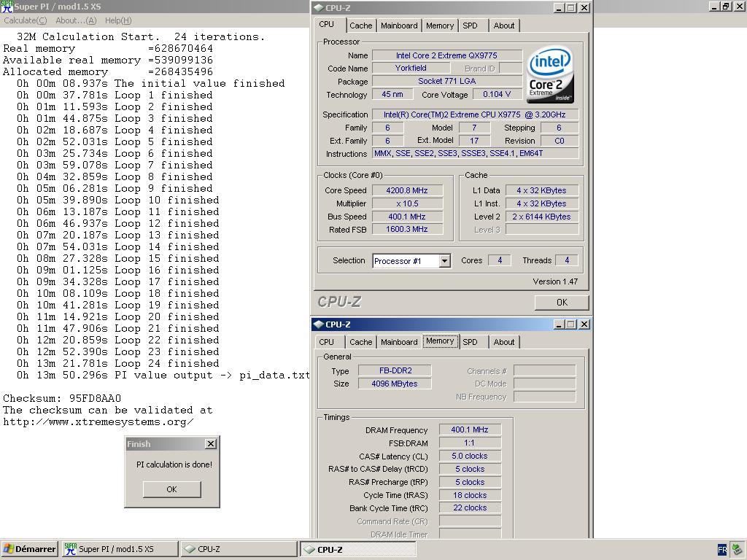Click the Specification field X9775 @ 3.20GHz

(475, 114)
